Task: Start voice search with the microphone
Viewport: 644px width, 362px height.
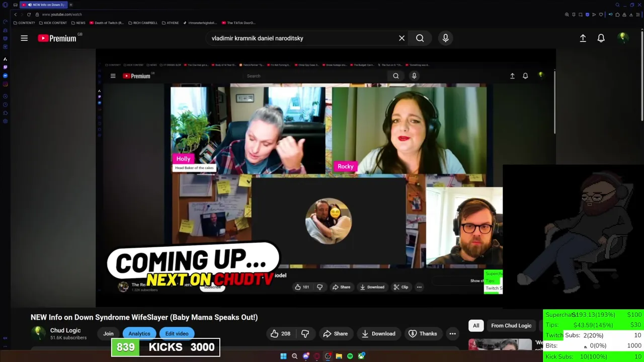Action: pyautogui.click(x=445, y=38)
